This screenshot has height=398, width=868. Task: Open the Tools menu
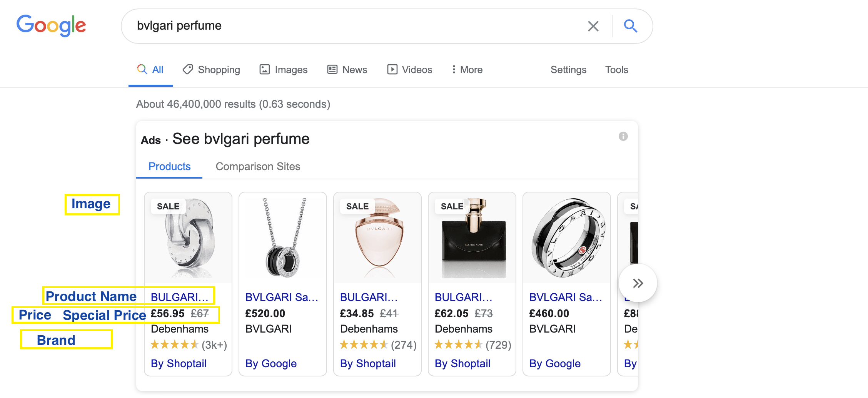pyautogui.click(x=616, y=70)
